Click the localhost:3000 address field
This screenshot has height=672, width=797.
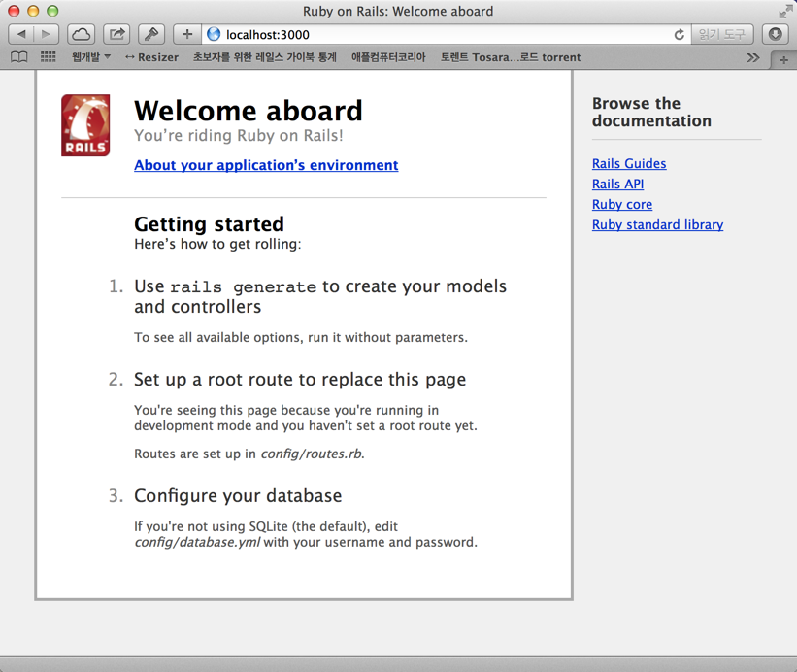[437, 34]
